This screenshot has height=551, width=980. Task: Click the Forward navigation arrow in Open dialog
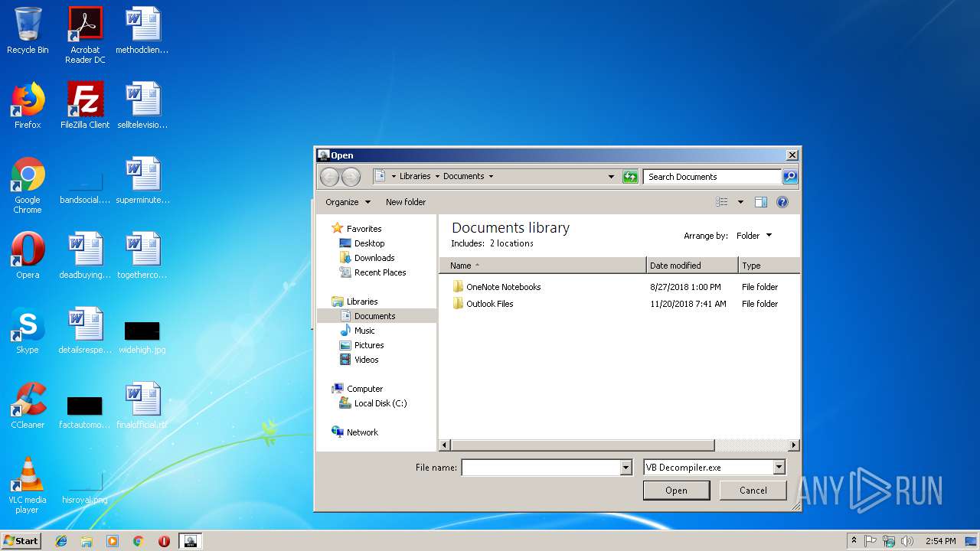click(351, 177)
